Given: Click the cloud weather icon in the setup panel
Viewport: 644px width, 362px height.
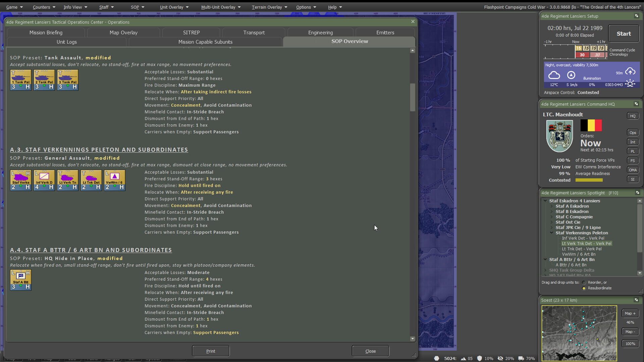Looking at the screenshot, I should 554,75.
